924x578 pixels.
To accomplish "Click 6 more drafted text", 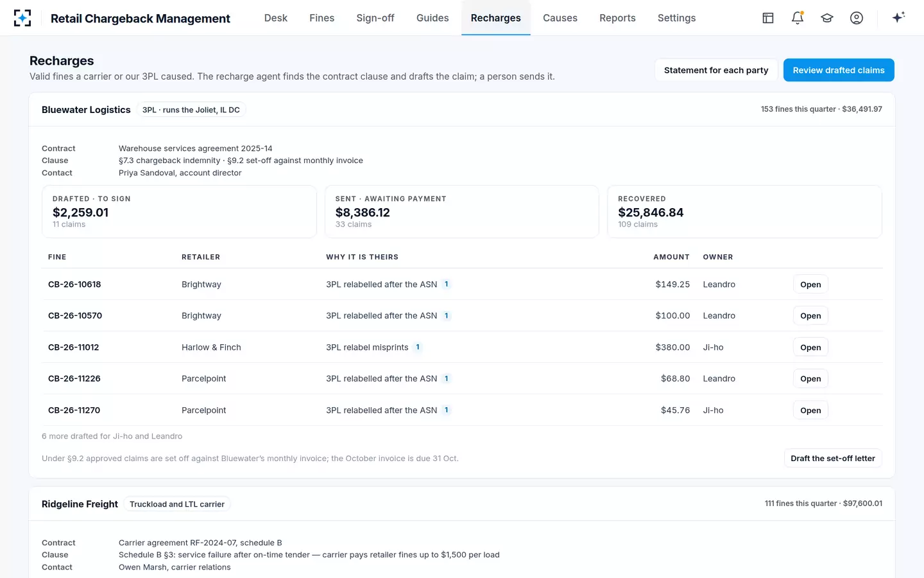I will [112, 436].
